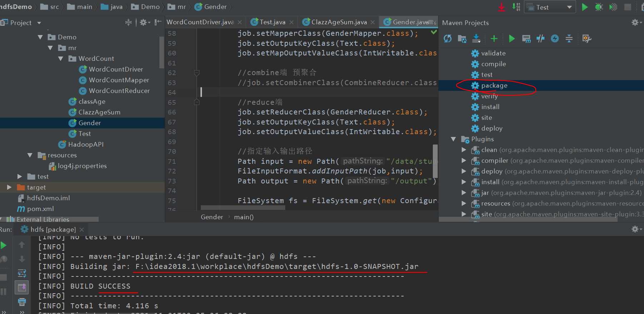This screenshot has width=644, height=314.
Task: Collapse the Demo folder in Project tree
Action: tap(40, 37)
